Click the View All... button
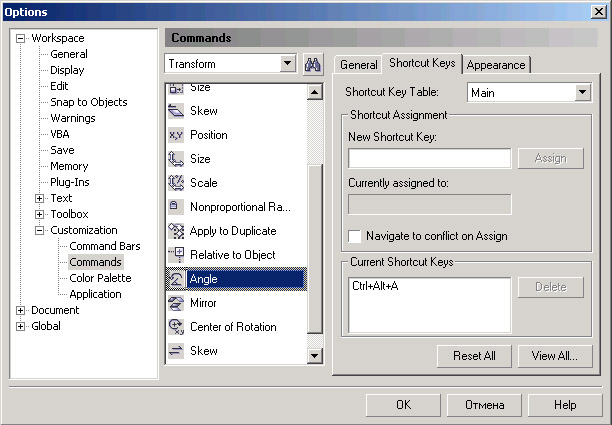 coord(555,356)
